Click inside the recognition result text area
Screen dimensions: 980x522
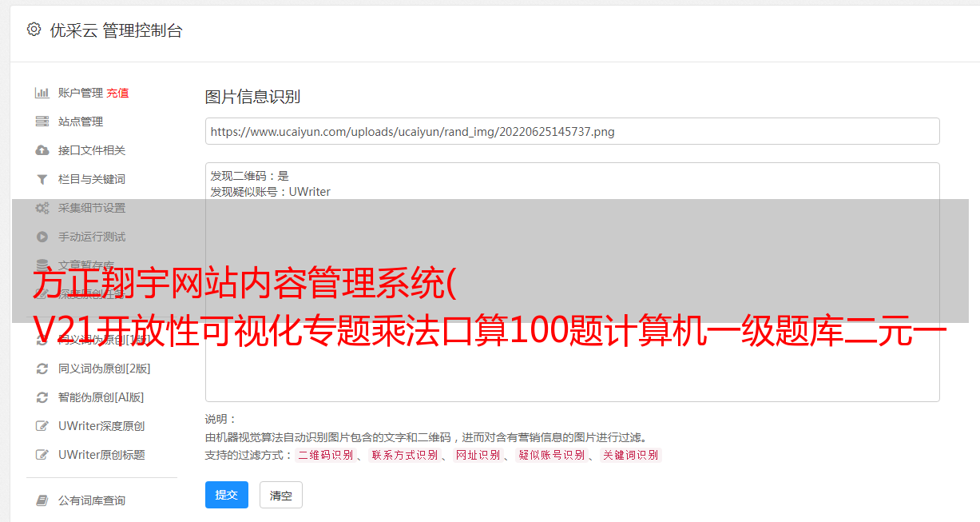tap(572, 281)
